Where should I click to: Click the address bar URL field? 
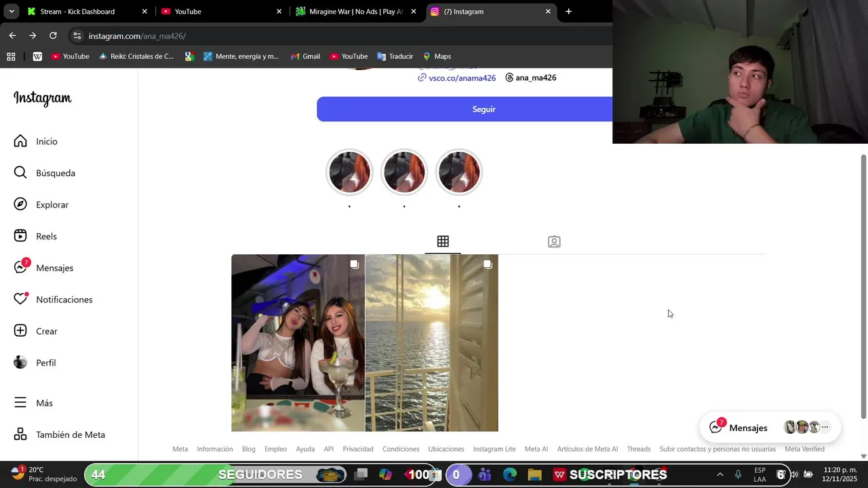[x=339, y=36]
